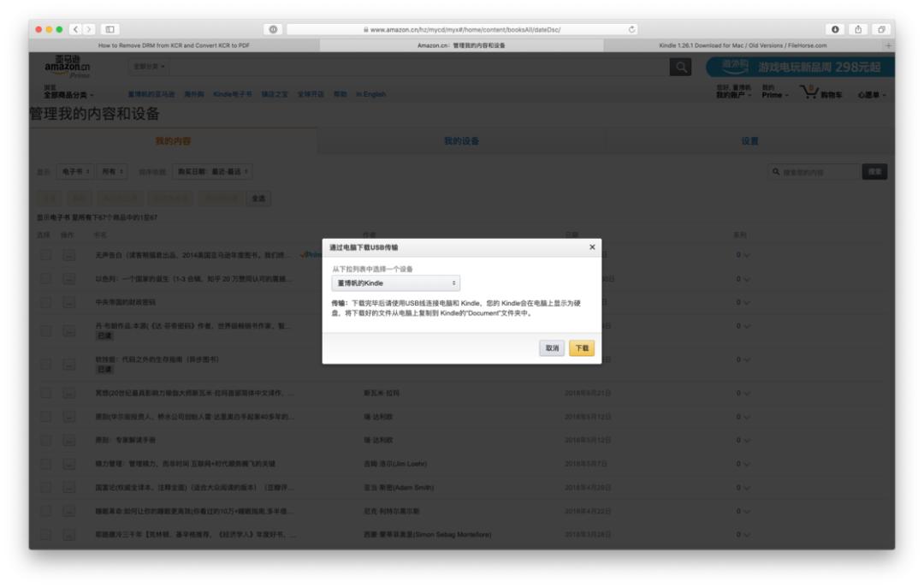Screen dimensions: 924x588
Task: Tick the checkbox for Adam Smith book row
Action: [x=45, y=488]
